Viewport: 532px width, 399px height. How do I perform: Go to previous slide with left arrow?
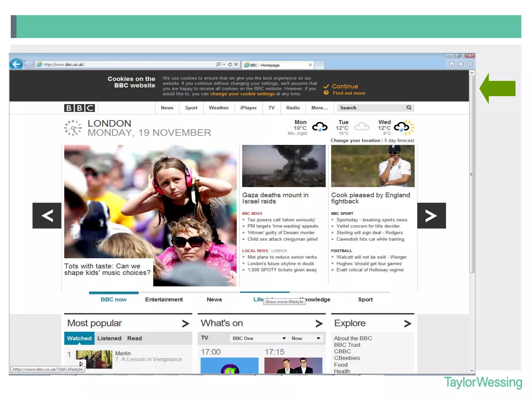(47, 216)
